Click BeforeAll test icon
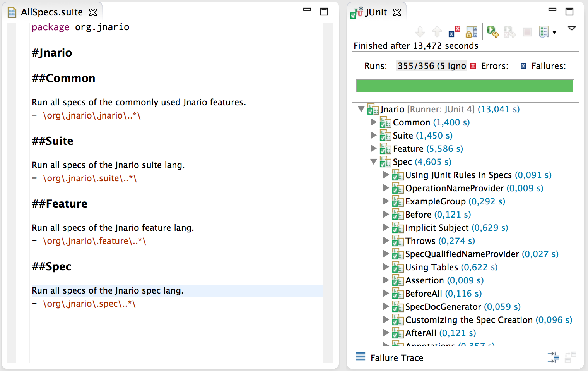588x371 pixels. tap(398, 294)
